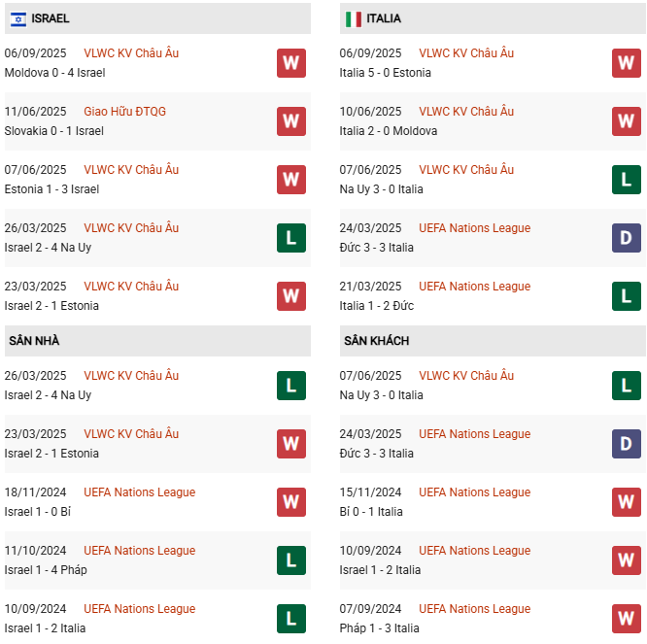Image resolution: width=647 pixels, height=644 pixels.
Task: Click the Israel flag icon
Action: (18, 18)
